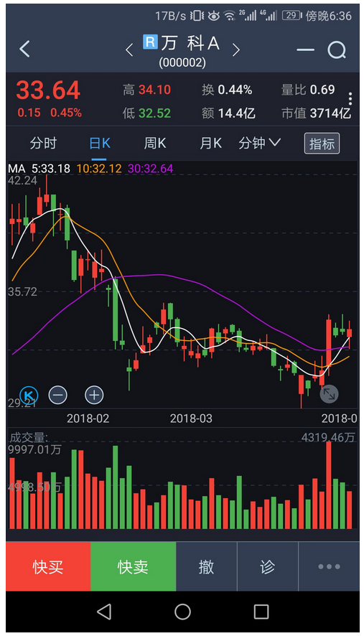The image size is (364, 636).
Task: Select the 月K tab
Action: tap(210, 143)
